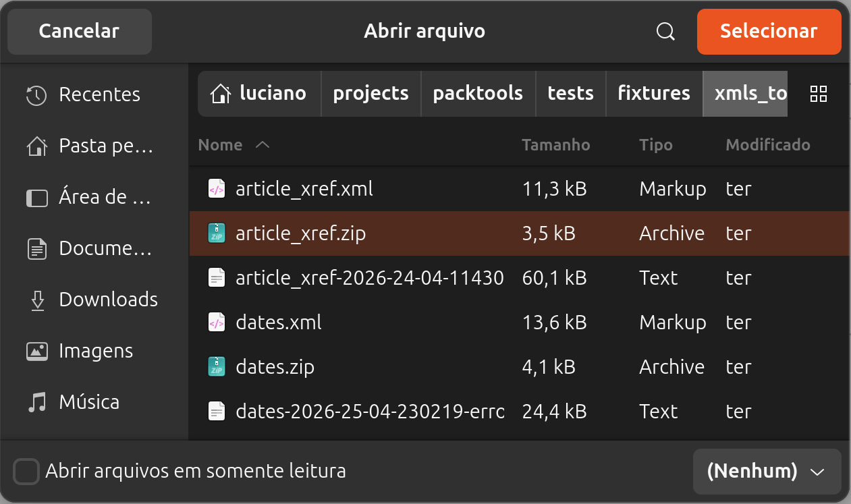Click the Recentes clock icon
This screenshot has height=504, width=851.
36,95
